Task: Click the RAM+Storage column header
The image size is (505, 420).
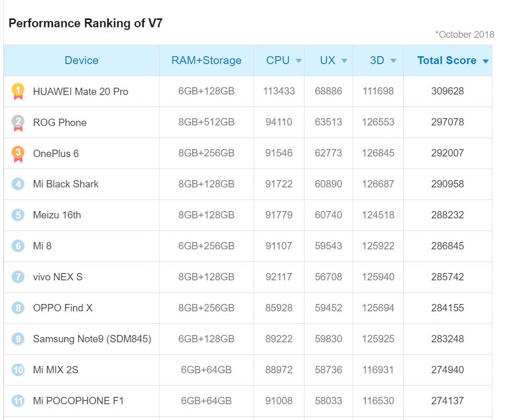Action: pyautogui.click(x=206, y=60)
